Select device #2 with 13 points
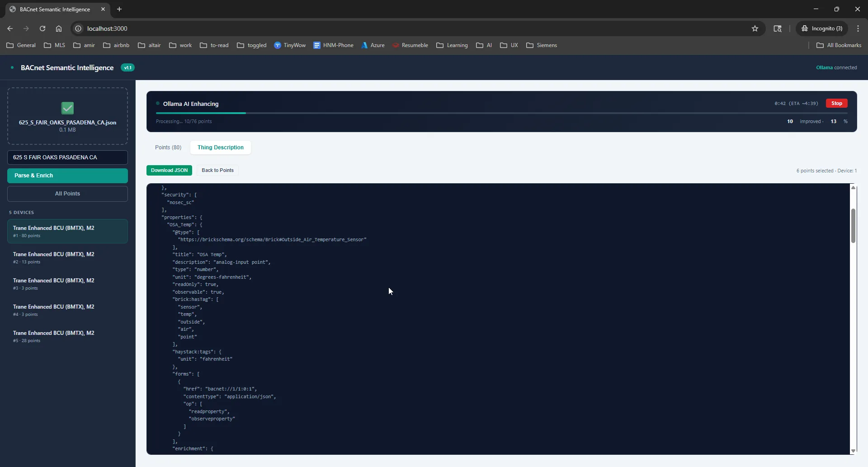 (x=67, y=257)
